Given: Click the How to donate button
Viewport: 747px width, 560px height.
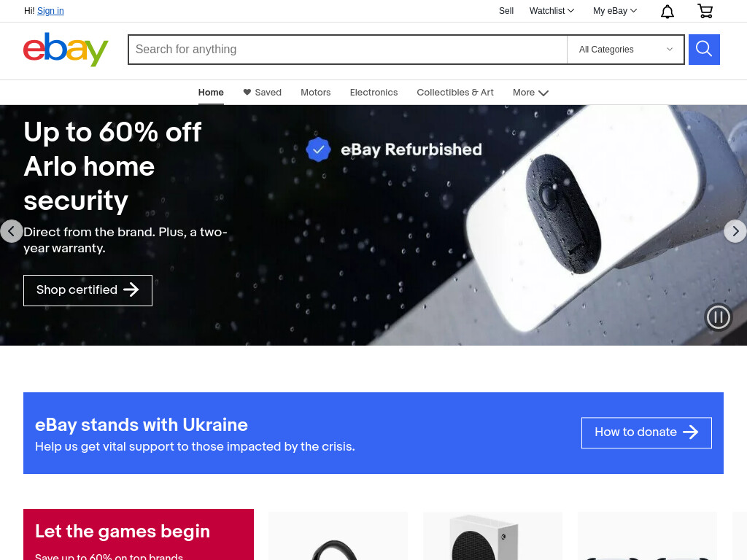Looking at the screenshot, I should click(646, 432).
